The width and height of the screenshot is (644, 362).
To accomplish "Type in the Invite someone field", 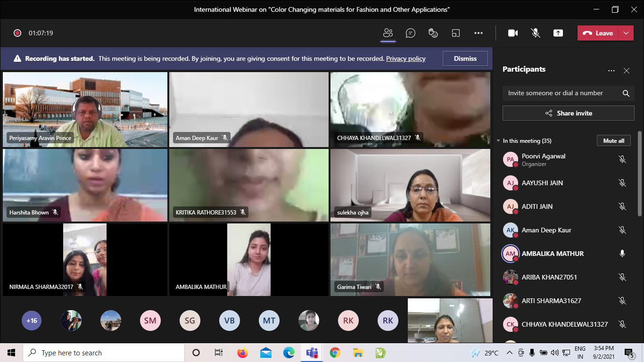I will click(561, 93).
